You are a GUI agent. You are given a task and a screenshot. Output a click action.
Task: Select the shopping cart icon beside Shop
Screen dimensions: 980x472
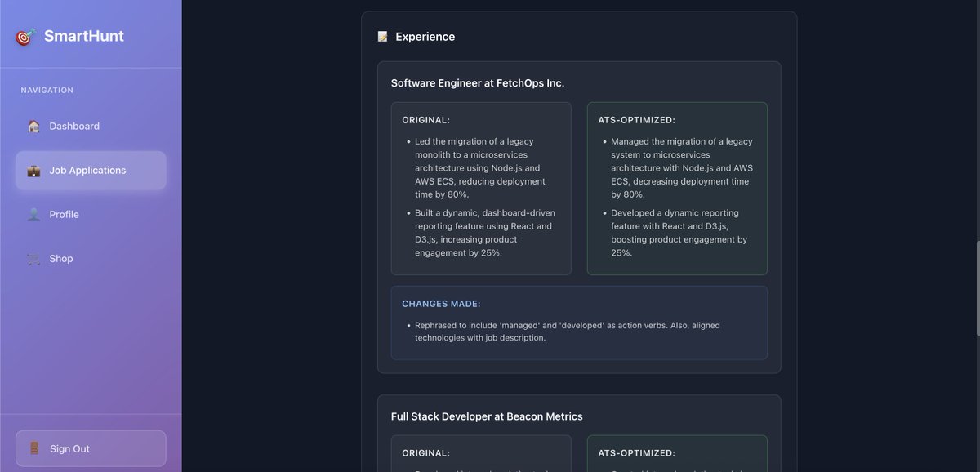pyautogui.click(x=33, y=258)
